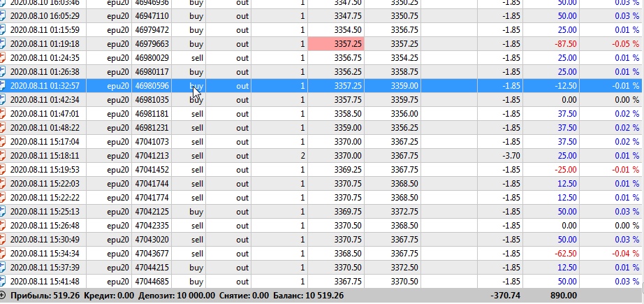Click the sell deal icon for order 46980029
The image size is (644, 304).
tap(3, 58)
